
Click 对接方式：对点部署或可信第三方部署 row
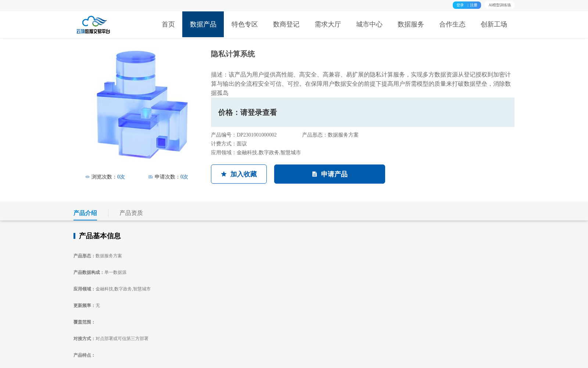111,339
